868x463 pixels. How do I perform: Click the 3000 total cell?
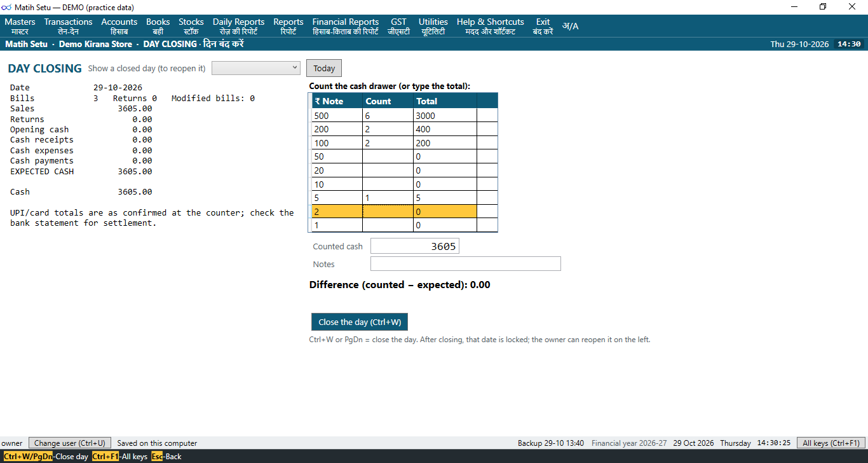tap(445, 115)
